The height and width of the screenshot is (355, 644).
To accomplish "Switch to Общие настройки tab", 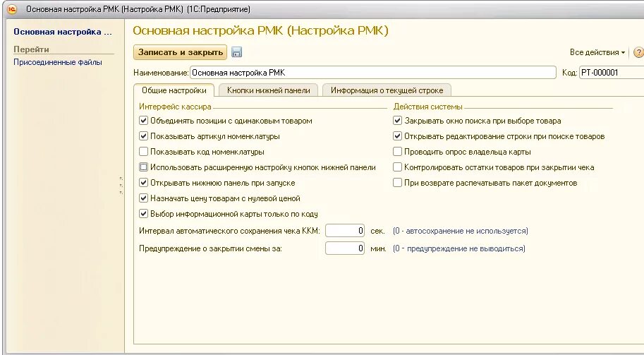I will pyautogui.click(x=174, y=90).
